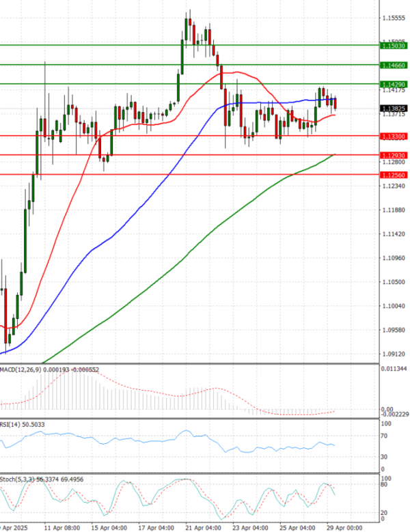Click the 1.13300 red support price tag

click(x=394, y=136)
